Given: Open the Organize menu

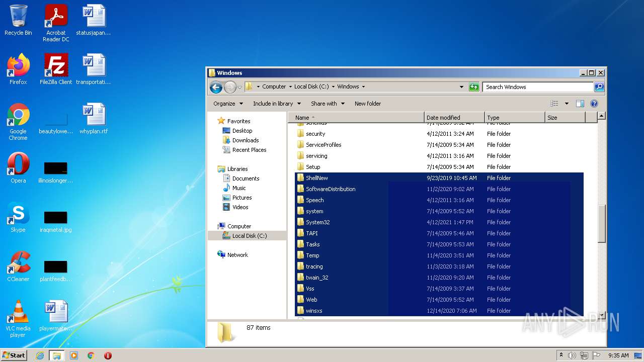Looking at the screenshot, I should [228, 104].
